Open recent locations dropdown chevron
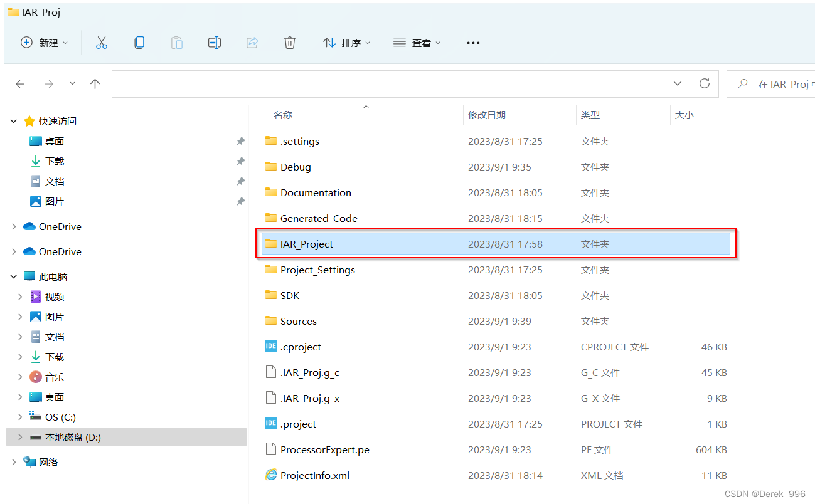The image size is (815, 504). pyautogui.click(x=72, y=84)
